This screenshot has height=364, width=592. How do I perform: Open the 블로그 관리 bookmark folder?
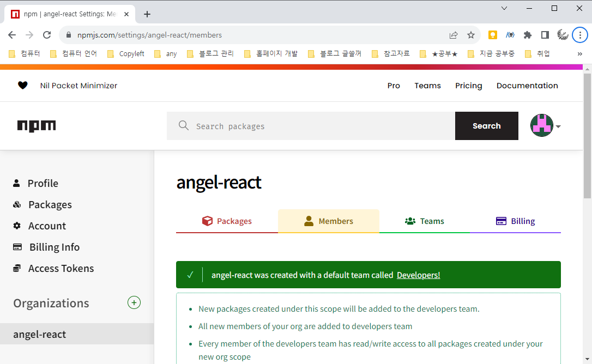pos(210,54)
